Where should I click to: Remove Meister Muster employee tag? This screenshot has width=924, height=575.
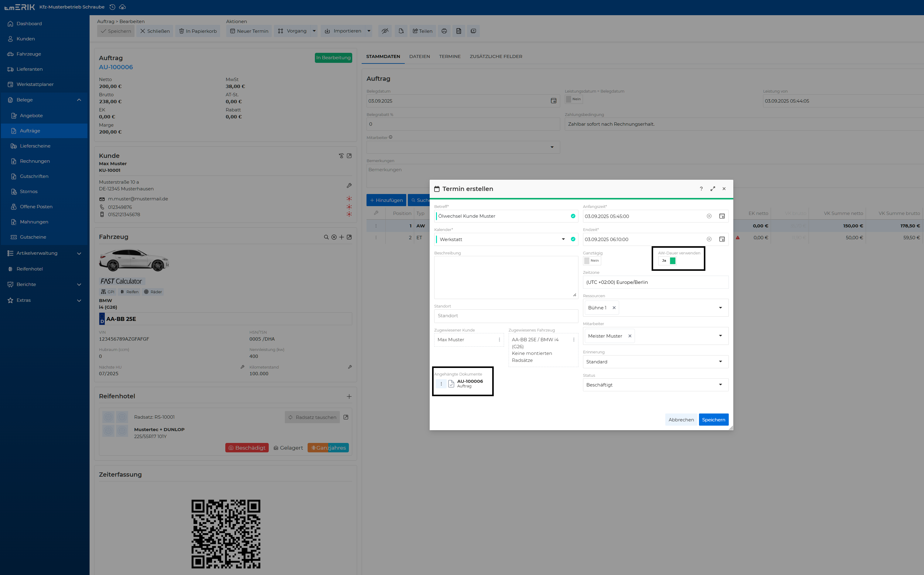pos(630,336)
